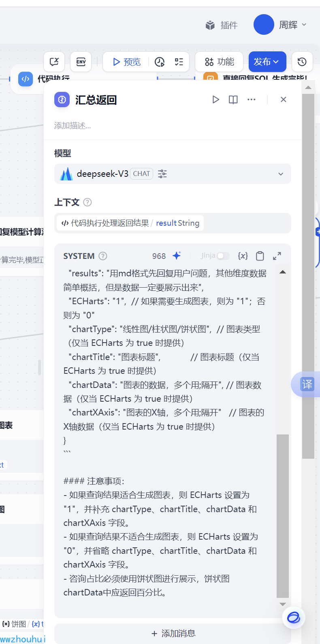The image size is (320, 644).
Task: Close the 汇总返回 panel
Action: 284,100
